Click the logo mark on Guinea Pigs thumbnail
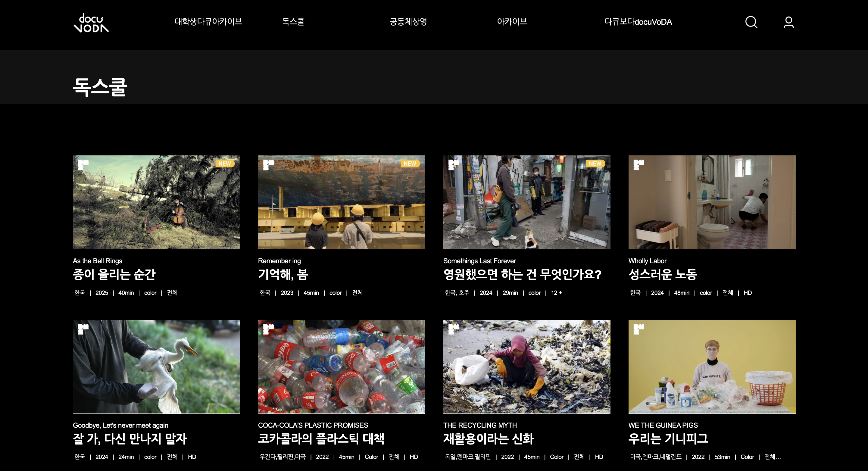Viewport: 868px width, 471px height. (639, 329)
